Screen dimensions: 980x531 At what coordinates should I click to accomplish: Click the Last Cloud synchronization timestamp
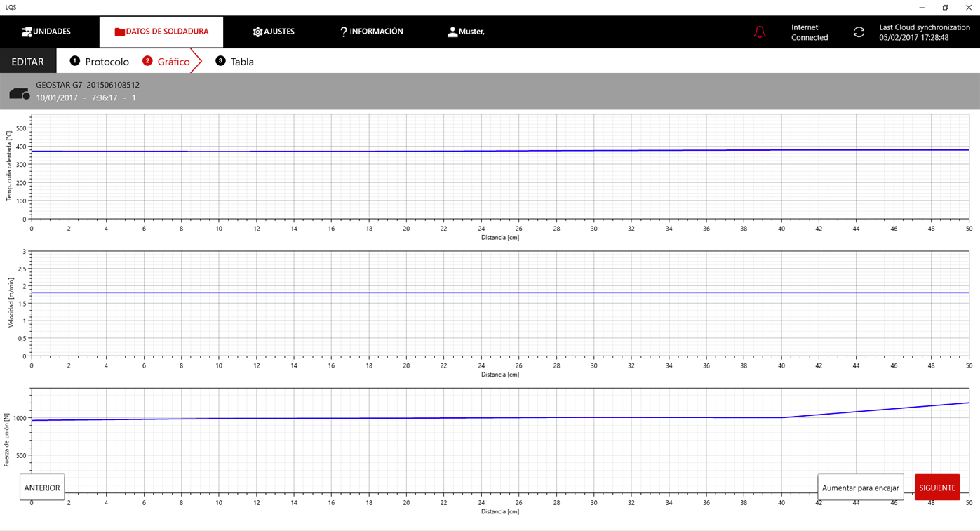click(925, 32)
